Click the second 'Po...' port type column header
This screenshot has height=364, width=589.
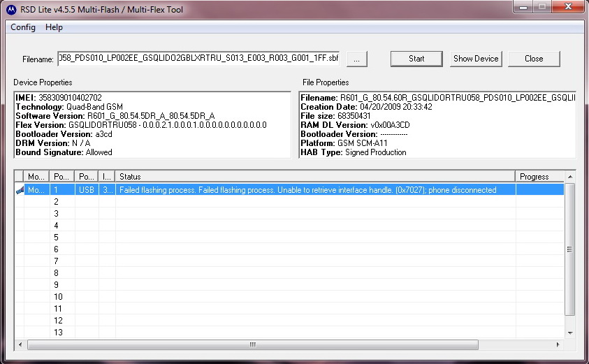87,176
